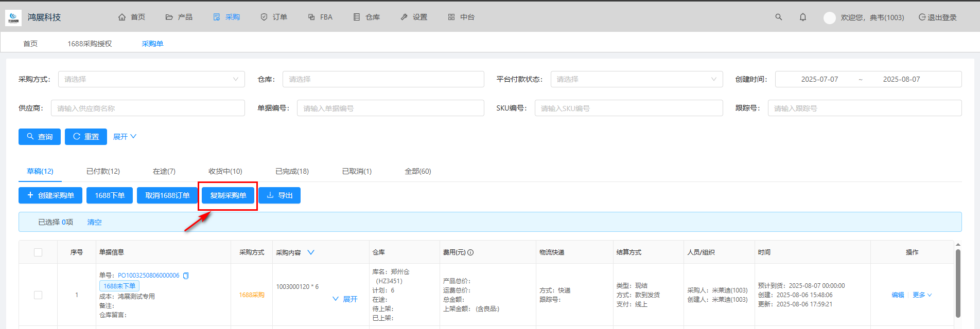The height and width of the screenshot is (329, 980).
Task: Expand more filters with 展开 next to 重置
Action: click(125, 137)
